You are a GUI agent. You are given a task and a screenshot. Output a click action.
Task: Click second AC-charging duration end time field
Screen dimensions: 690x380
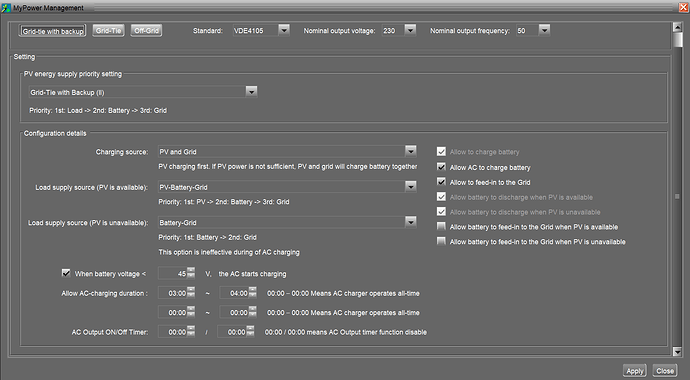pyautogui.click(x=234, y=312)
